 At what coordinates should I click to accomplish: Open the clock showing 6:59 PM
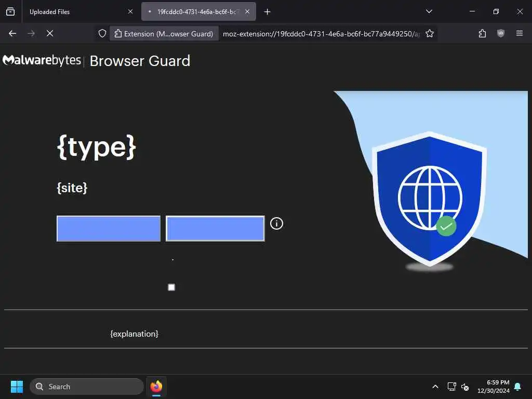pos(494,387)
